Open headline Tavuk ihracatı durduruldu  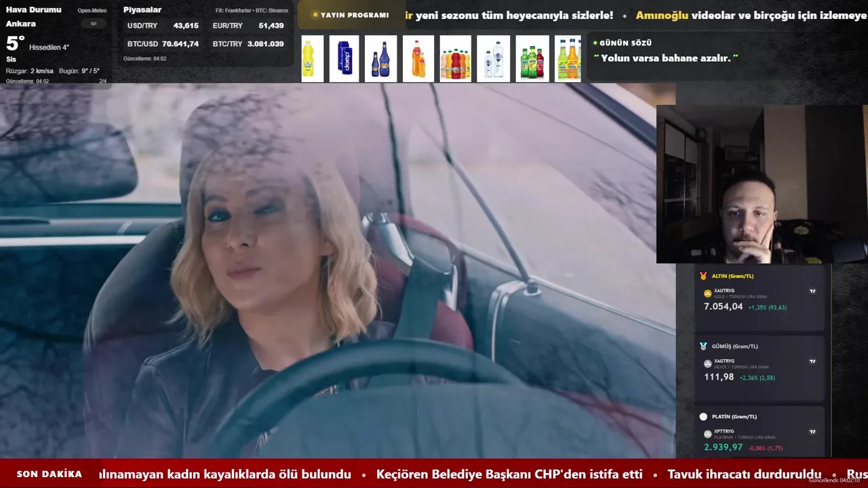point(745,474)
